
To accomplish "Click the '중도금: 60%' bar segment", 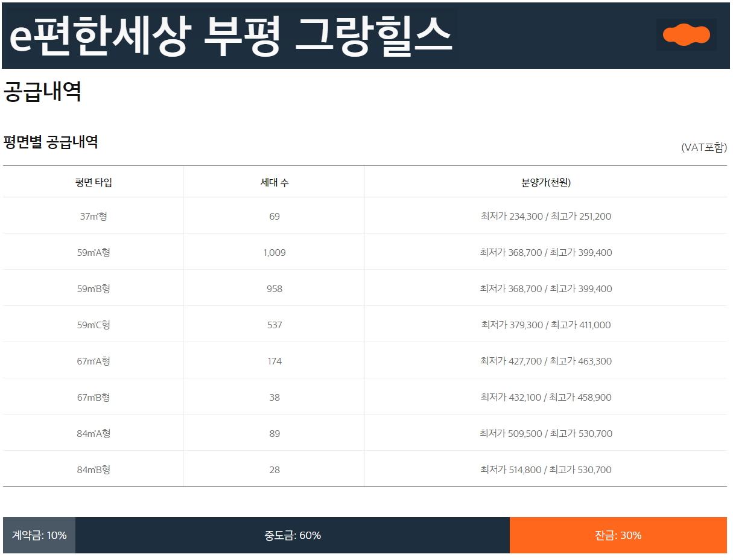I will click(293, 535).
